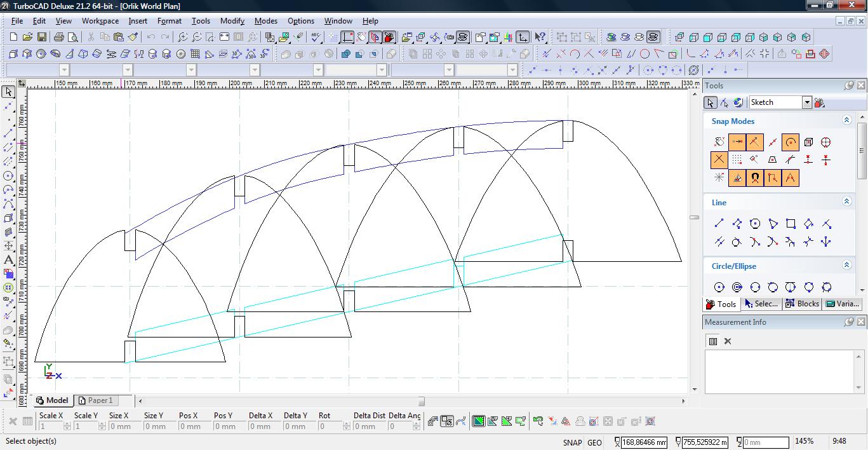Open the Modify menu
The height and width of the screenshot is (450, 868).
pos(232,21)
